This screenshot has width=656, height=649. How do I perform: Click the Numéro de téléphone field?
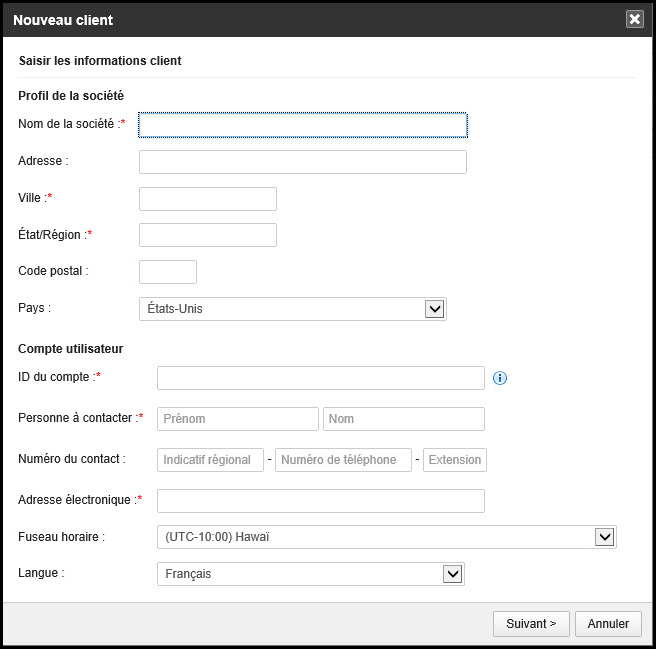(343, 460)
